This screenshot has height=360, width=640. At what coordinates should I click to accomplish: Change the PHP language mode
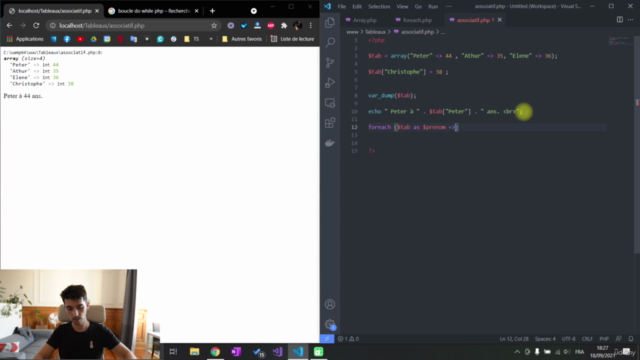(x=604, y=339)
